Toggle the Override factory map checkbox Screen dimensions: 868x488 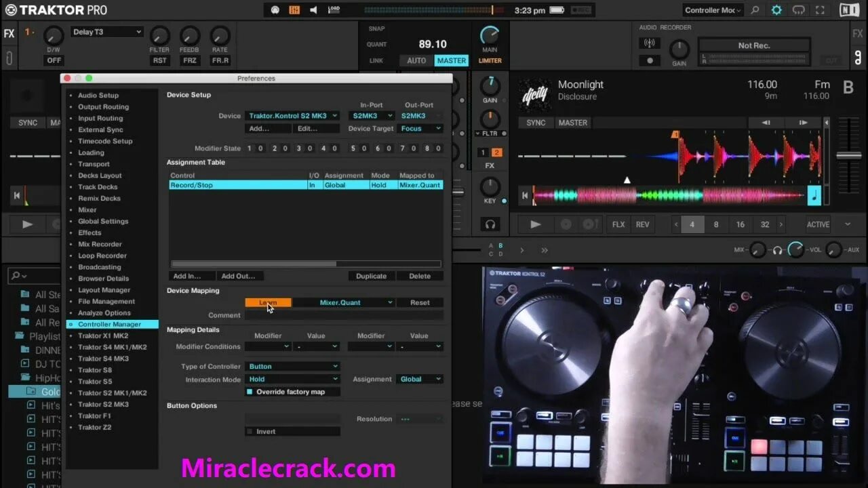250,392
